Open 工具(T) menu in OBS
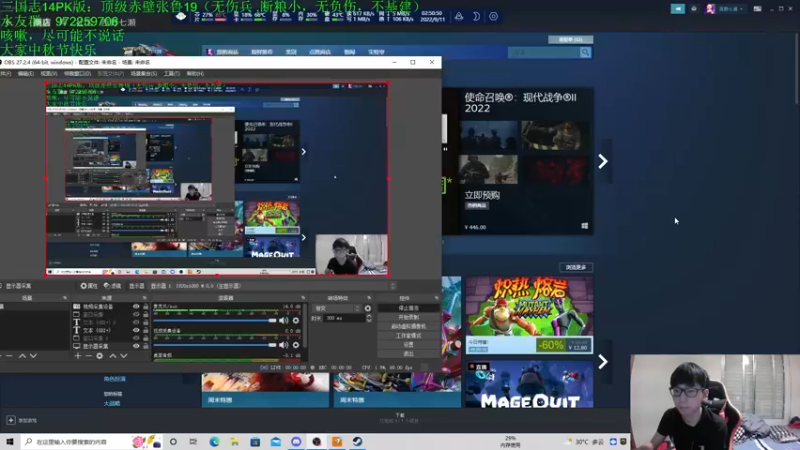800x450 pixels. point(172,74)
